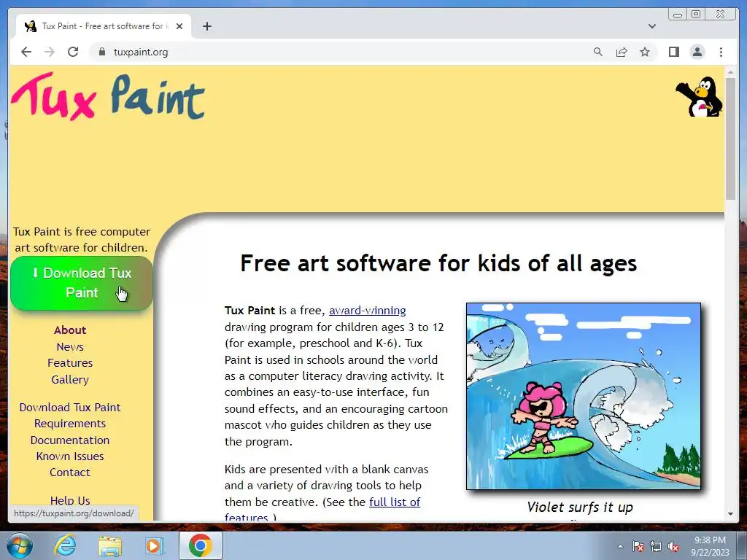Open the Action Center flag icon
The width and height of the screenshot is (747, 560).
point(638,546)
